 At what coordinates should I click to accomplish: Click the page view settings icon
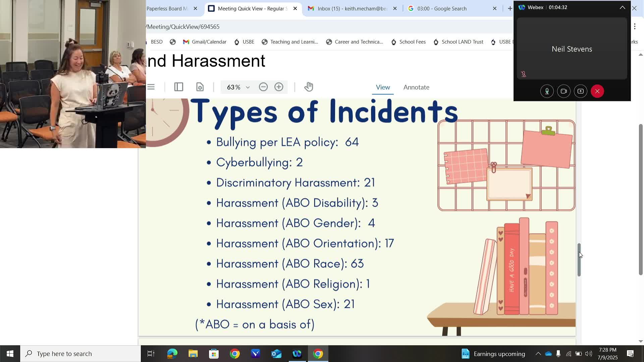pos(200,87)
